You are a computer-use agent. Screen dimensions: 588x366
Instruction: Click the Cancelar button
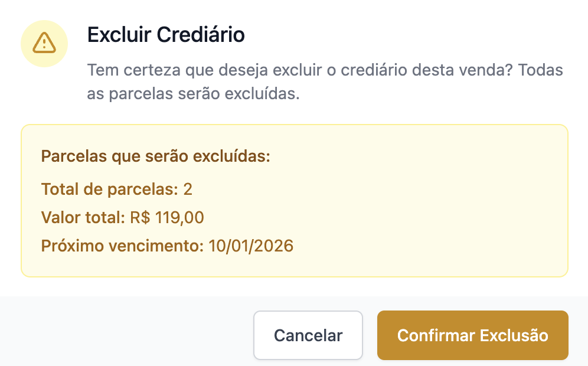(x=308, y=335)
